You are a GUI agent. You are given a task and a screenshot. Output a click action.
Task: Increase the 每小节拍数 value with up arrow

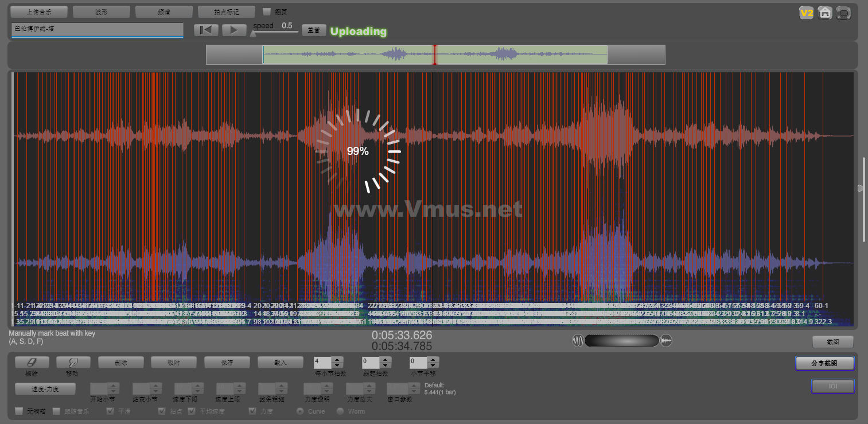tap(337, 359)
